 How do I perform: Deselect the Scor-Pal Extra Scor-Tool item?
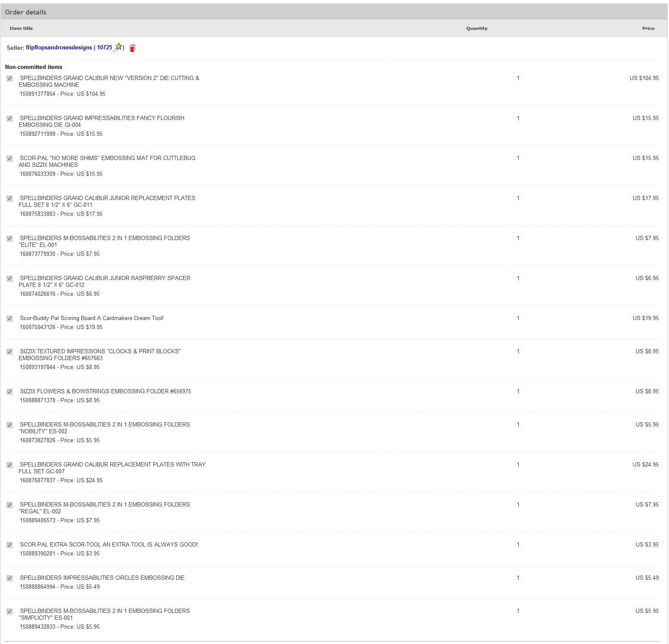click(x=9, y=545)
